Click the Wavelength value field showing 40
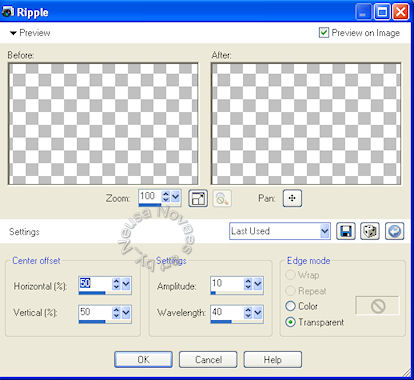The height and width of the screenshot is (380, 414). coord(227,312)
